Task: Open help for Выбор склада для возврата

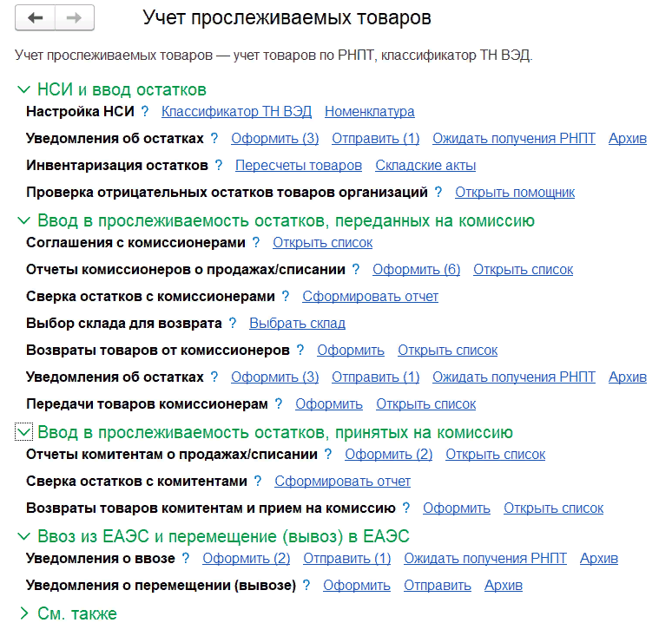Action: pyautogui.click(x=233, y=324)
